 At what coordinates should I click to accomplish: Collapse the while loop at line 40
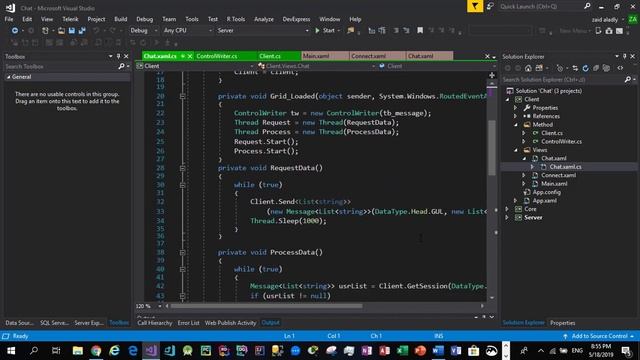182,269
